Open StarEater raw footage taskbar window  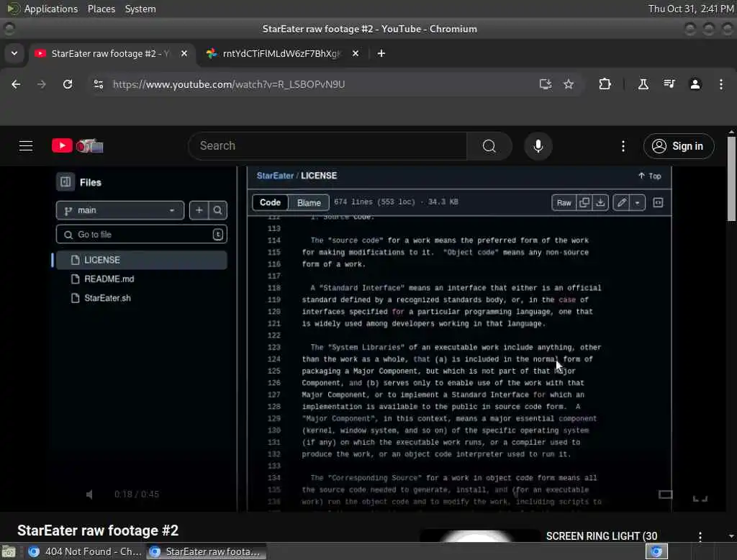[x=206, y=551]
